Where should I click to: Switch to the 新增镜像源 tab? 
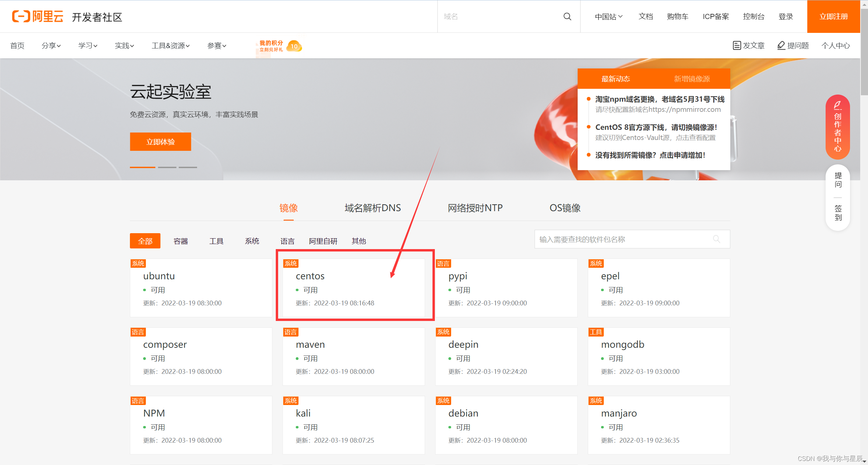(692, 79)
